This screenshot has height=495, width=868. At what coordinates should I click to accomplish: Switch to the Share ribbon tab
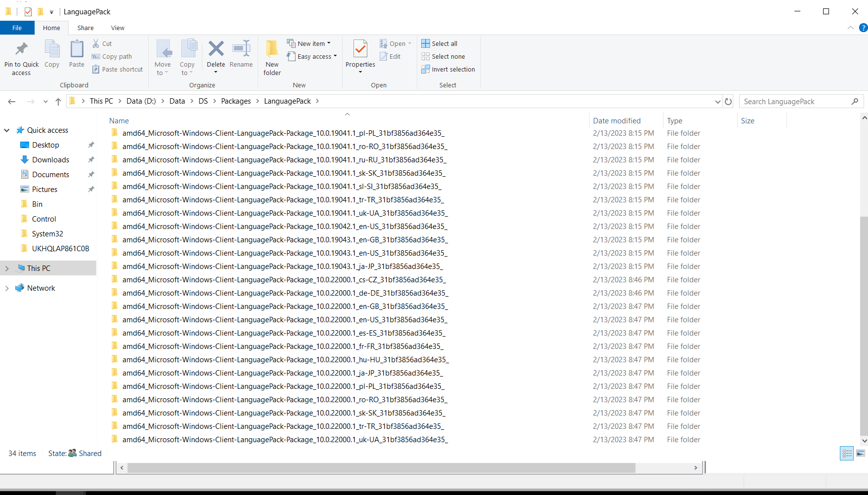click(x=85, y=28)
